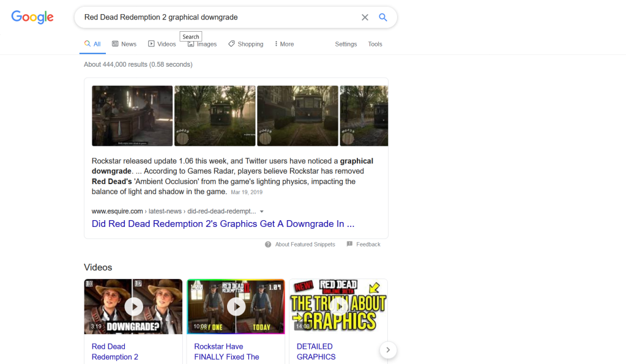Switch to the Videos tab
The width and height of the screenshot is (626, 364).
pos(162,44)
